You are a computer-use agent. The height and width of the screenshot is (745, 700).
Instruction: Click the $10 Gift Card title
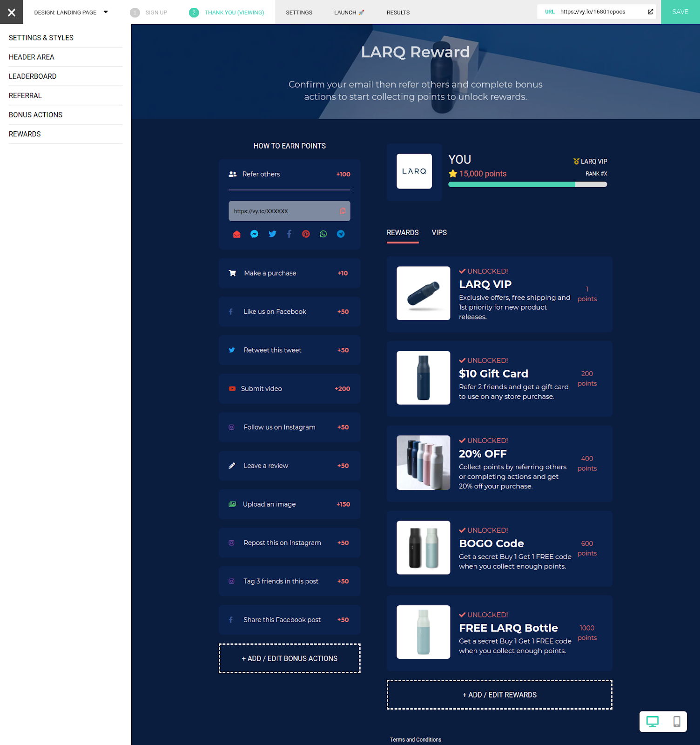pyautogui.click(x=493, y=373)
